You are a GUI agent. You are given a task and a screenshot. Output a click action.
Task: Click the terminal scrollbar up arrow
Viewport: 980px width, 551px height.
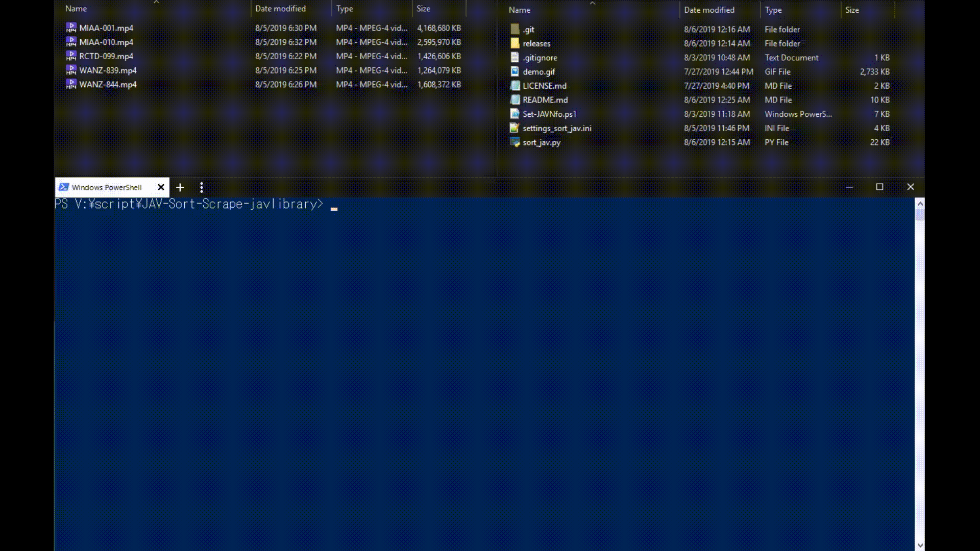[920, 204]
